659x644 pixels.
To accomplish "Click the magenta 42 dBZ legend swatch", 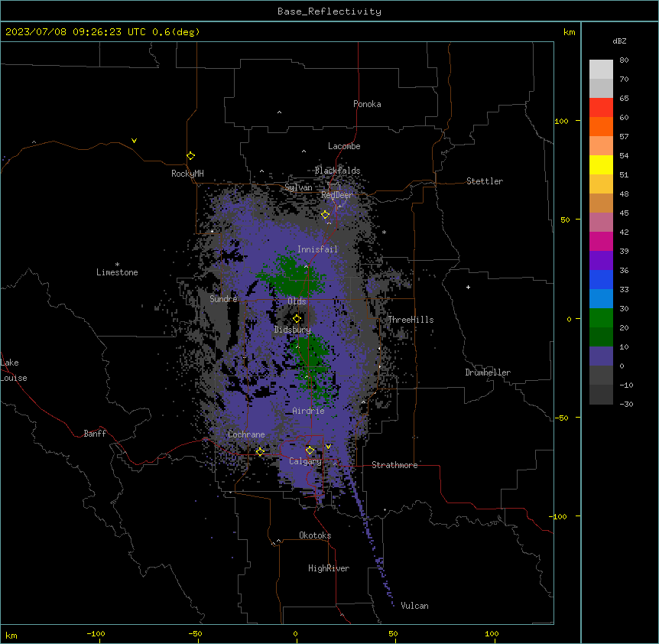I will 601,241.
